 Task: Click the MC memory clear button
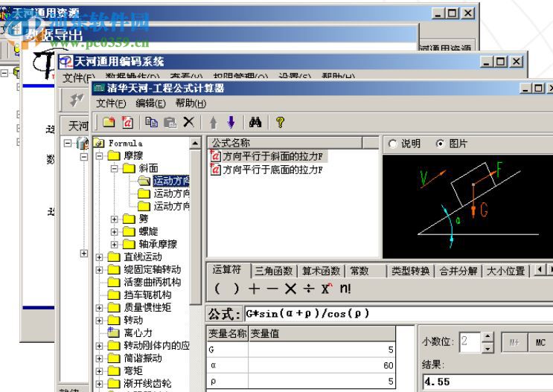(x=540, y=342)
